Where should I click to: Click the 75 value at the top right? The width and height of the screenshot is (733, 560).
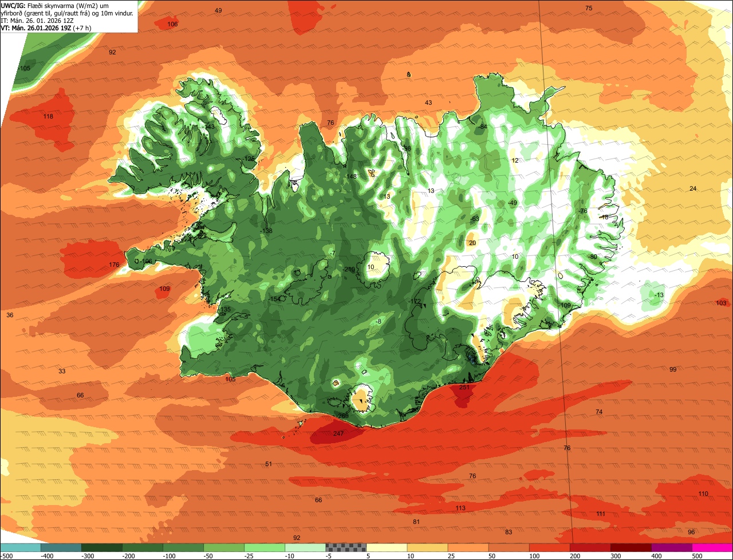click(589, 8)
